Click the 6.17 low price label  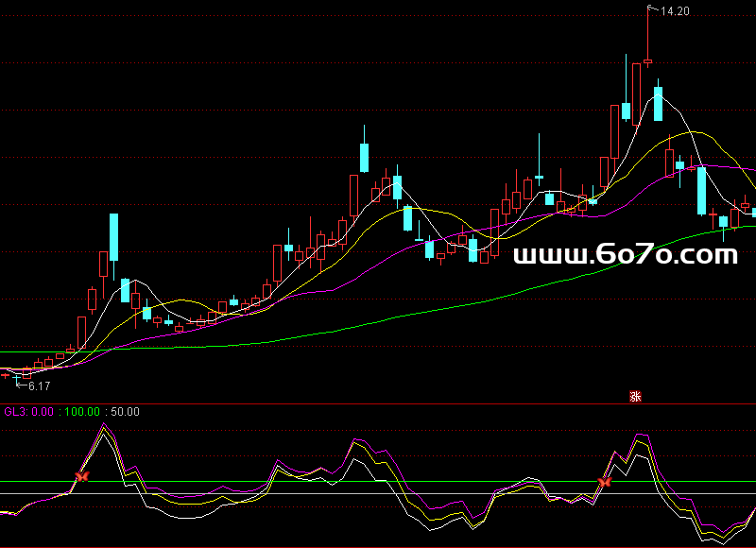(x=39, y=386)
